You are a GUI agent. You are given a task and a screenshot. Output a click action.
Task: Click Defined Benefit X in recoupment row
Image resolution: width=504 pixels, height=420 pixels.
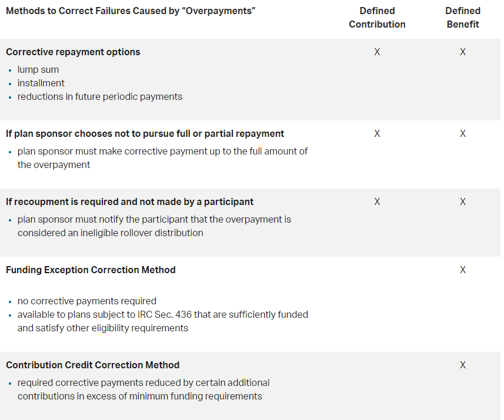click(462, 201)
